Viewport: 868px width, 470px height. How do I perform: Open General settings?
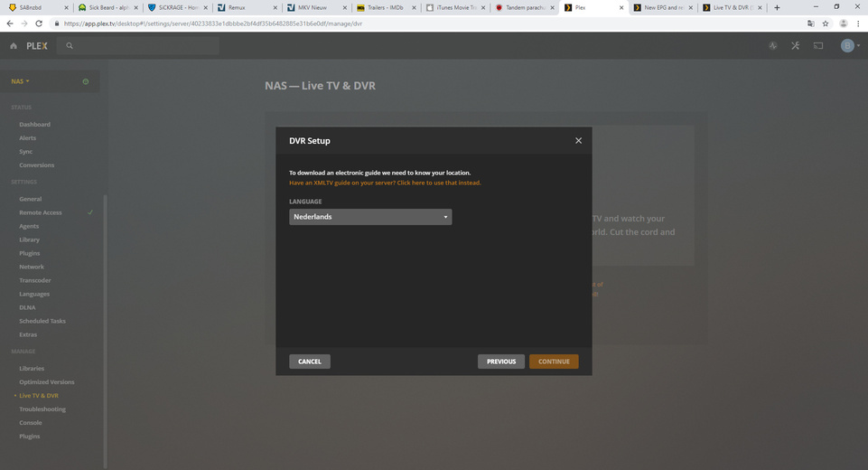tap(30, 199)
